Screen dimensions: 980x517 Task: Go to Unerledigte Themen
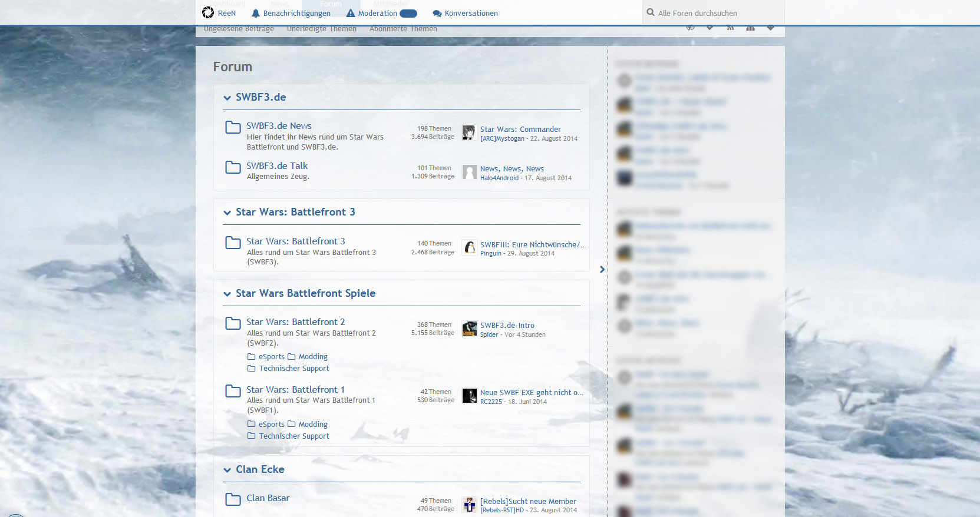[321, 29]
